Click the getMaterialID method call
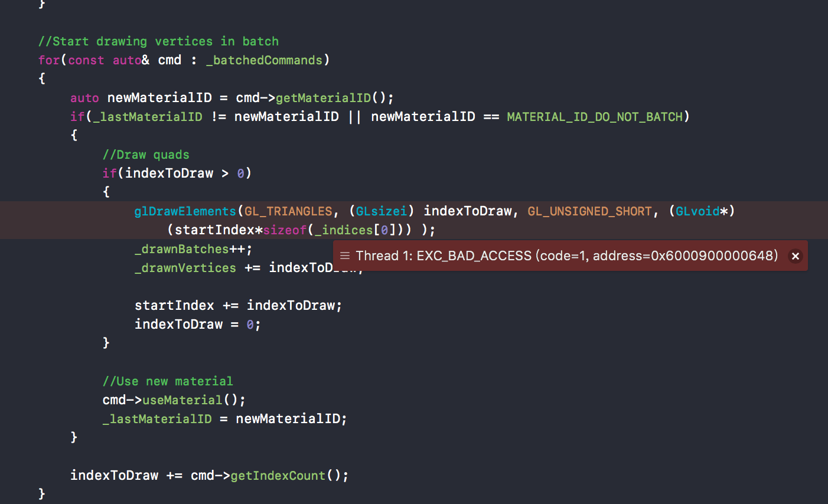Screen dimensions: 828x504 pyautogui.click(x=323, y=98)
